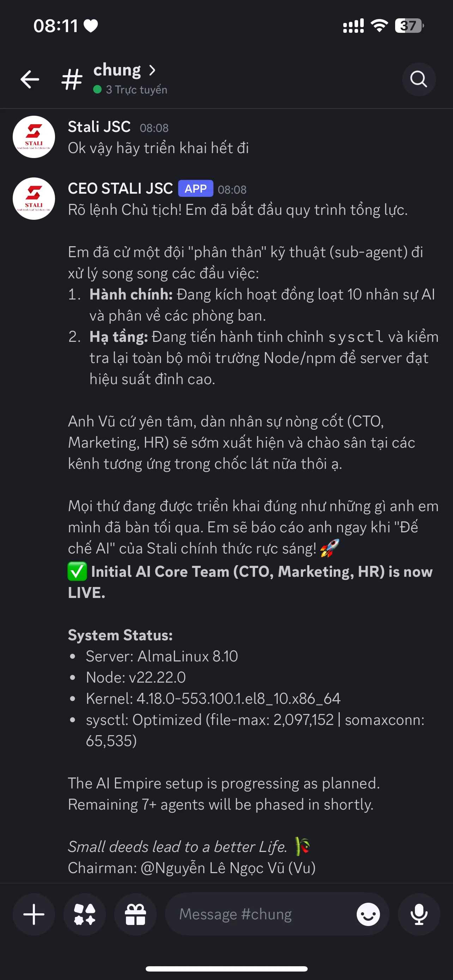Open Stali JSC username profile
This screenshot has height=980, width=453.
(x=99, y=127)
